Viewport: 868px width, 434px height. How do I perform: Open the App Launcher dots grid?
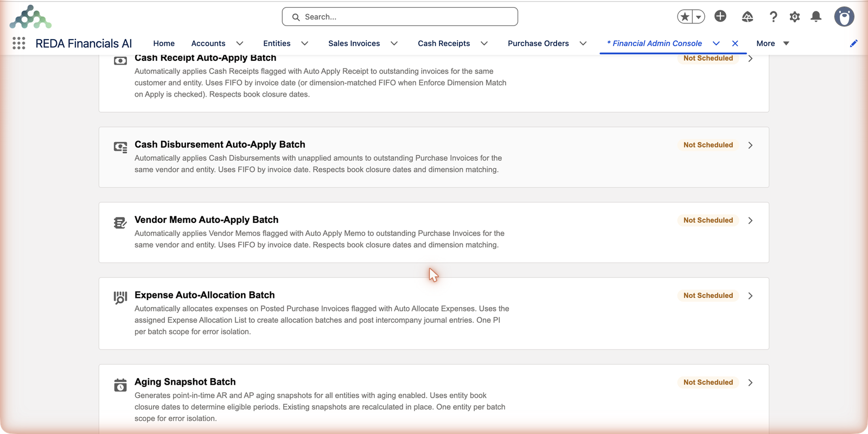pos(19,43)
